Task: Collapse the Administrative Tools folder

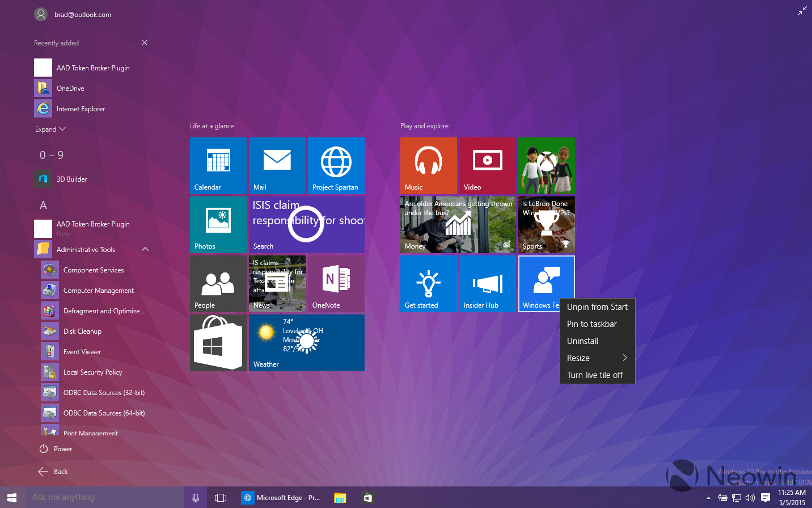Action: [145, 249]
